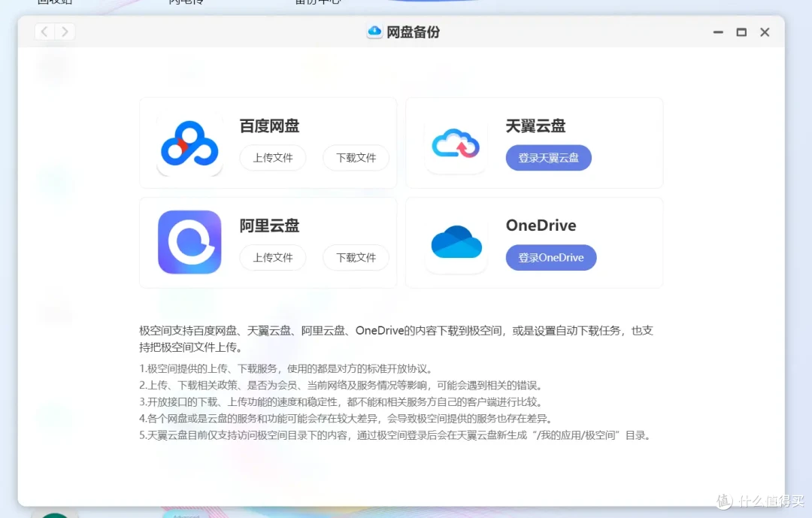Screen dimensions: 812x518
Task: Click the 天翼云盘 title text
Action: (535, 126)
